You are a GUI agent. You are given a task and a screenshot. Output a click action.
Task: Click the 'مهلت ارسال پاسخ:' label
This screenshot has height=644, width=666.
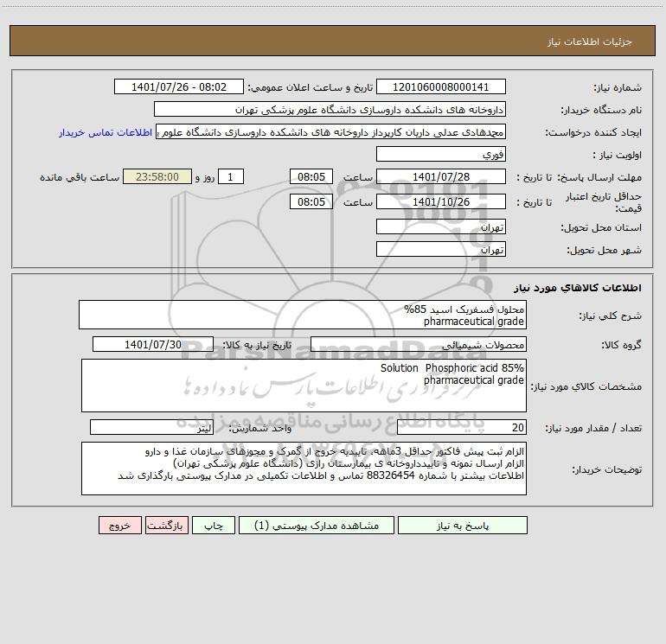pos(599,177)
